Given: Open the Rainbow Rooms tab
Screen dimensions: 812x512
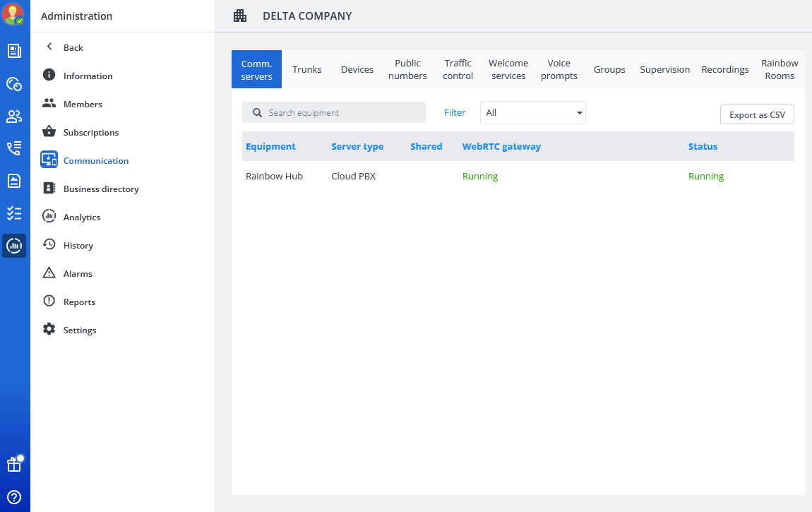Looking at the screenshot, I should [x=780, y=69].
